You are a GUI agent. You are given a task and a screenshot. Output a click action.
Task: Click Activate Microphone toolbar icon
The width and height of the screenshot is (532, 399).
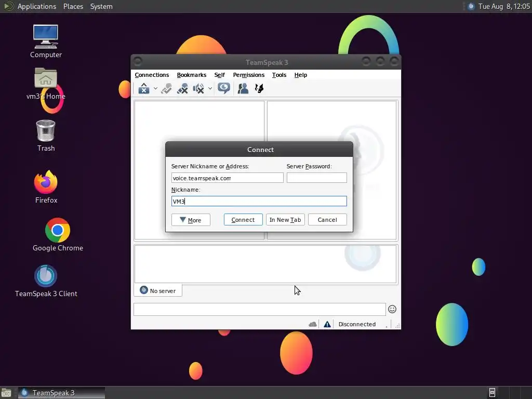tap(166, 88)
